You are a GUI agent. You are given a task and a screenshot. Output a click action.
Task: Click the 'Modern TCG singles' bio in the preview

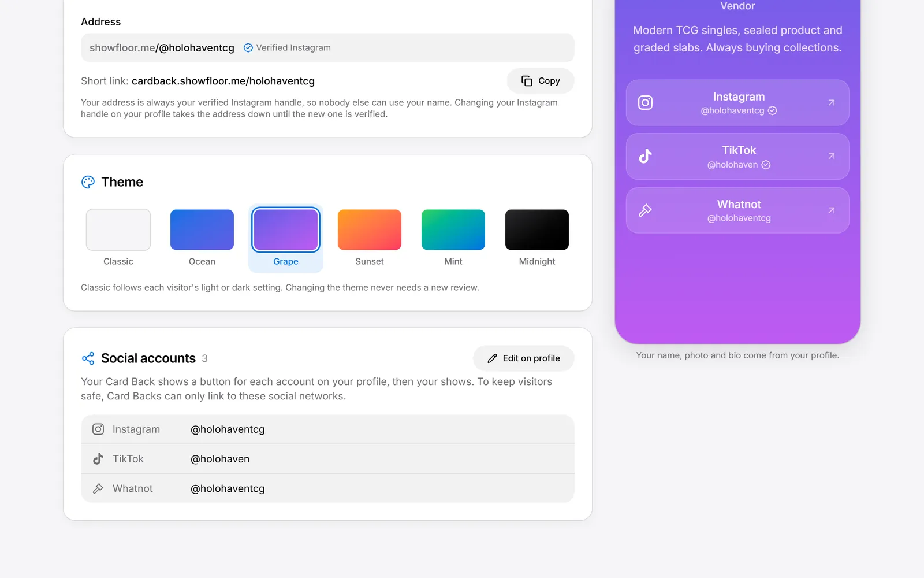pos(737,39)
